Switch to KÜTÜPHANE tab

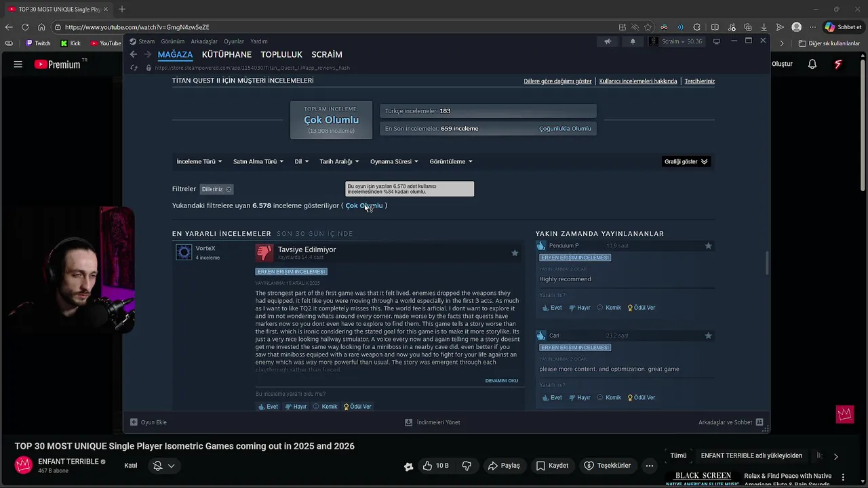pos(226,54)
